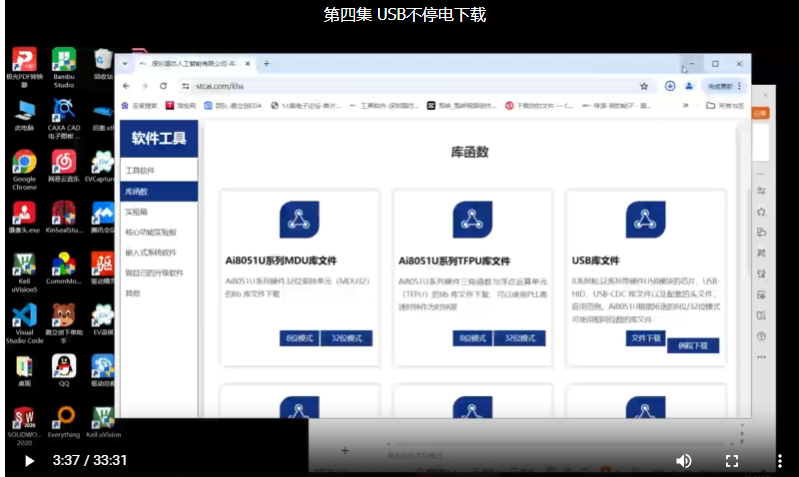Enter fullscreen video mode

coord(732,461)
